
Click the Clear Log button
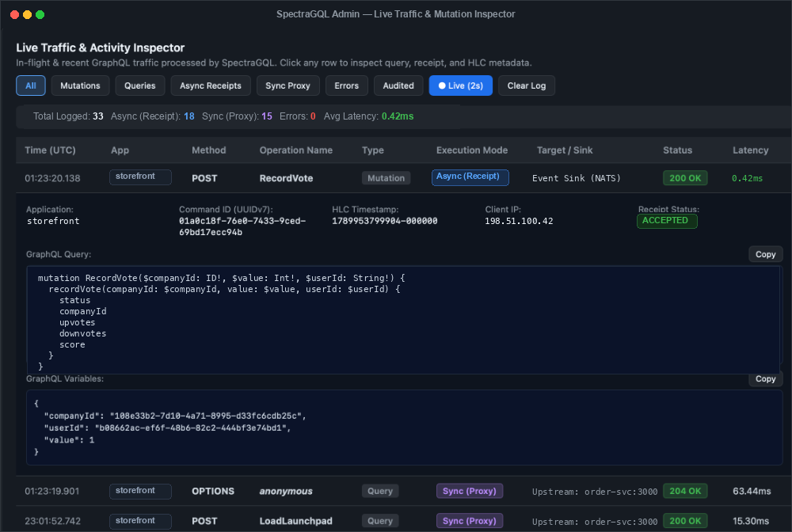[527, 85]
